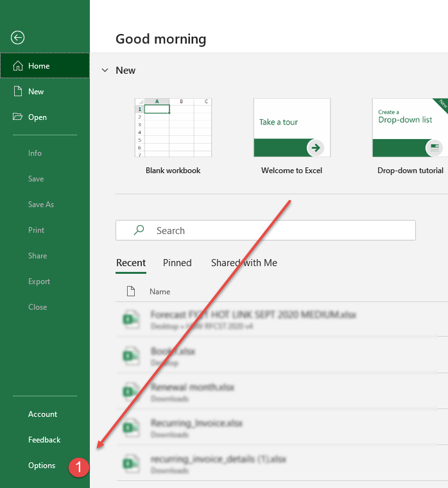Open the New page from sidebar
Image resolution: width=448 pixels, height=488 pixels.
(x=45, y=92)
